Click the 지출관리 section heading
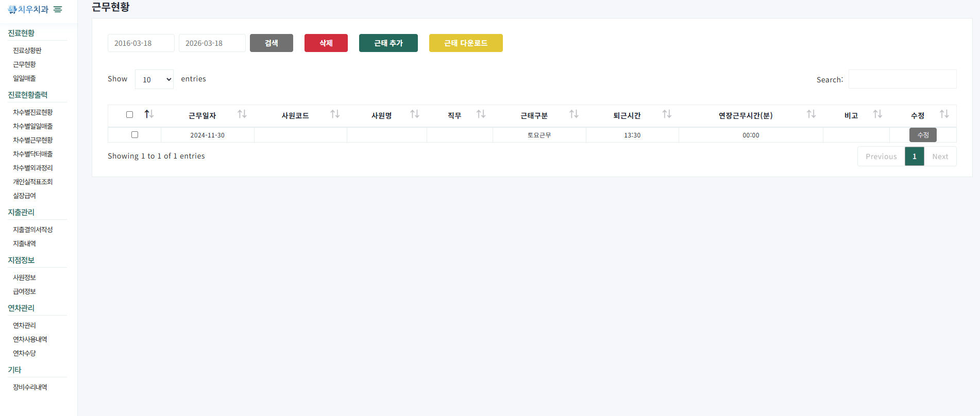The height and width of the screenshot is (416, 980). (x=21, y=212)
